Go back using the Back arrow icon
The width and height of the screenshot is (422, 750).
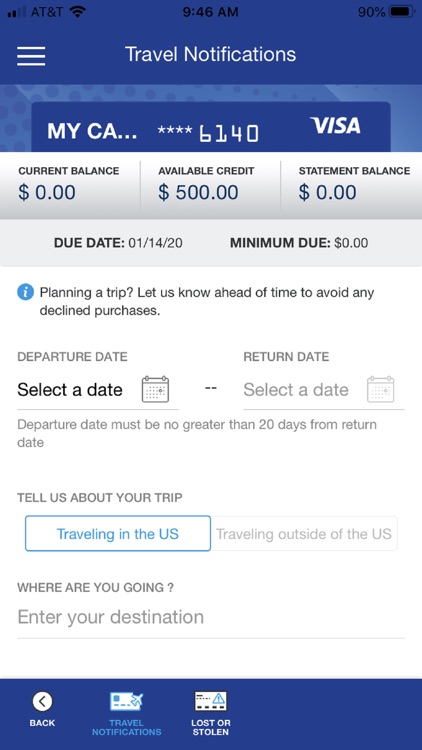point(42,702)
